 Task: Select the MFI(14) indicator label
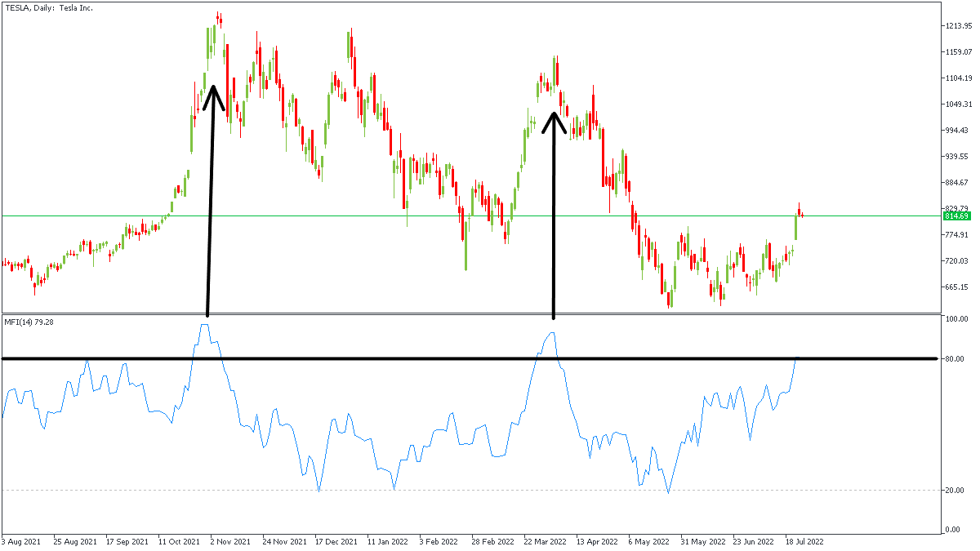[x=27, y=322]
